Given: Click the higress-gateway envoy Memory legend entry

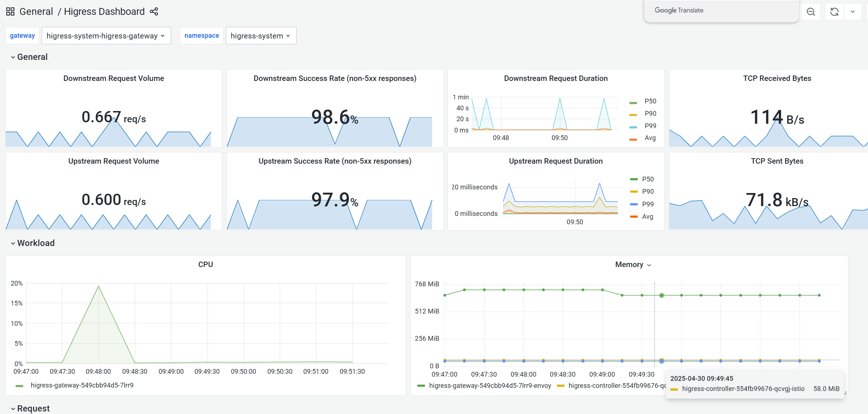Looking at the screenshot, I should (489, 386).
